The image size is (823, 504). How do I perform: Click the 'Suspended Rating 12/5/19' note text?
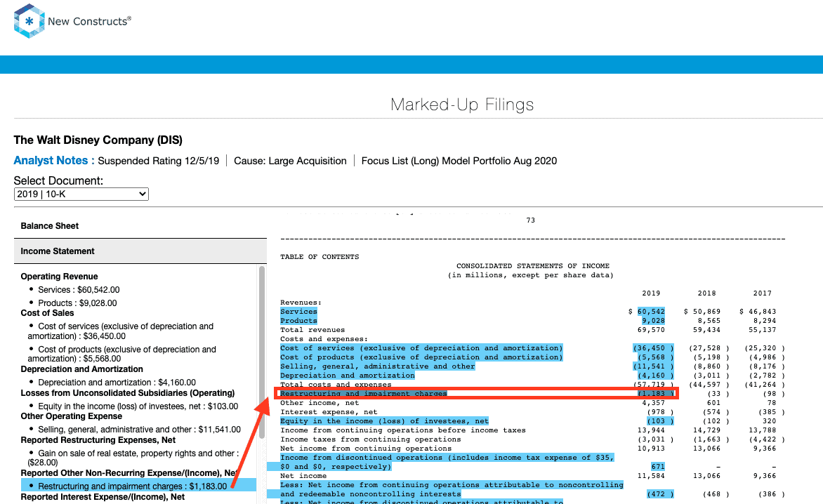(159, 161)
